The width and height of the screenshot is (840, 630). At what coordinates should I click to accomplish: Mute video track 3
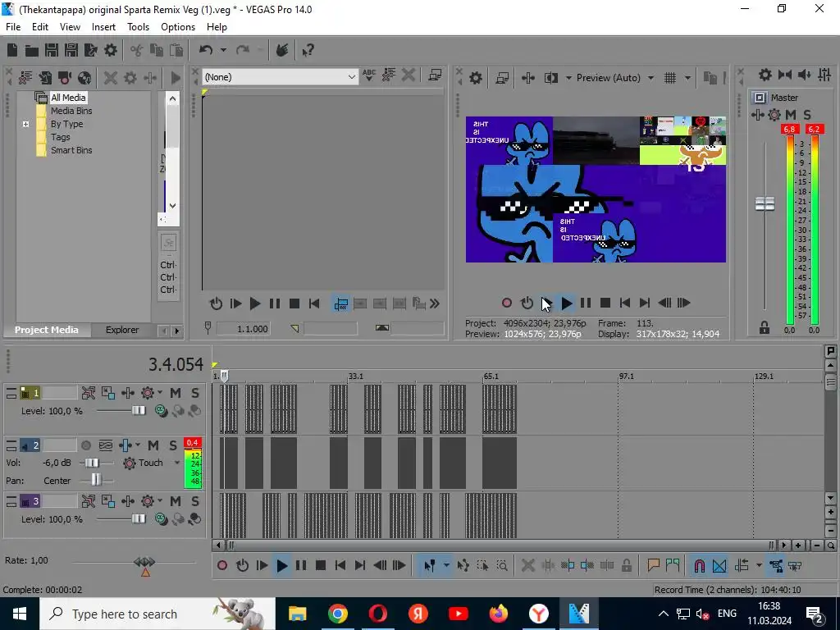[x=176, y=501]
